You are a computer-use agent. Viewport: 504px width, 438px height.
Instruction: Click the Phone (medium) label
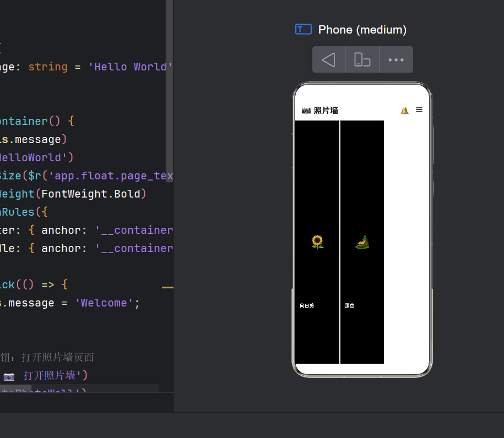tap(362, 30)
